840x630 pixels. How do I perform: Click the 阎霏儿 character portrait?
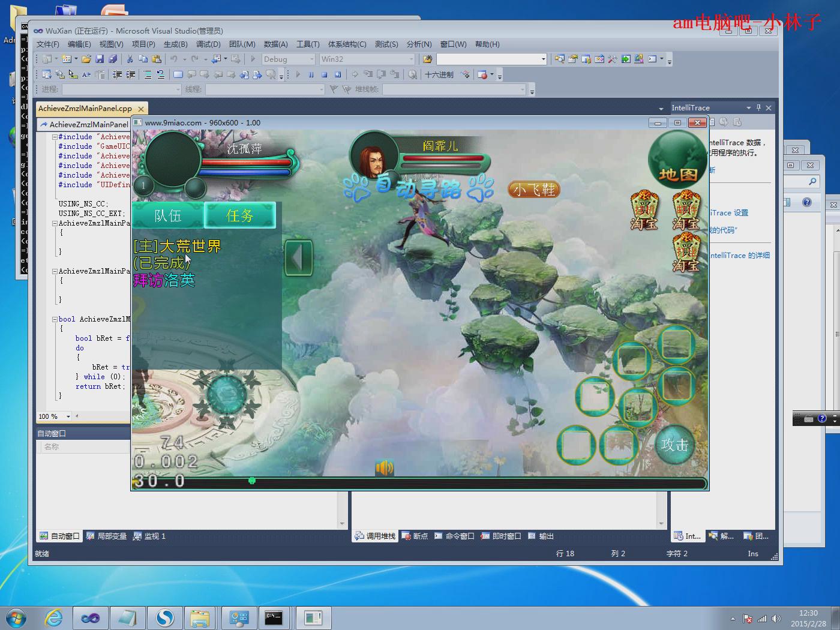pyautogui.click(x=371, y=158)
